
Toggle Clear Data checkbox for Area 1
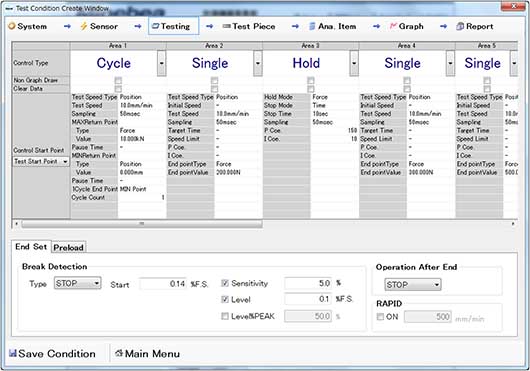[118, 89]
